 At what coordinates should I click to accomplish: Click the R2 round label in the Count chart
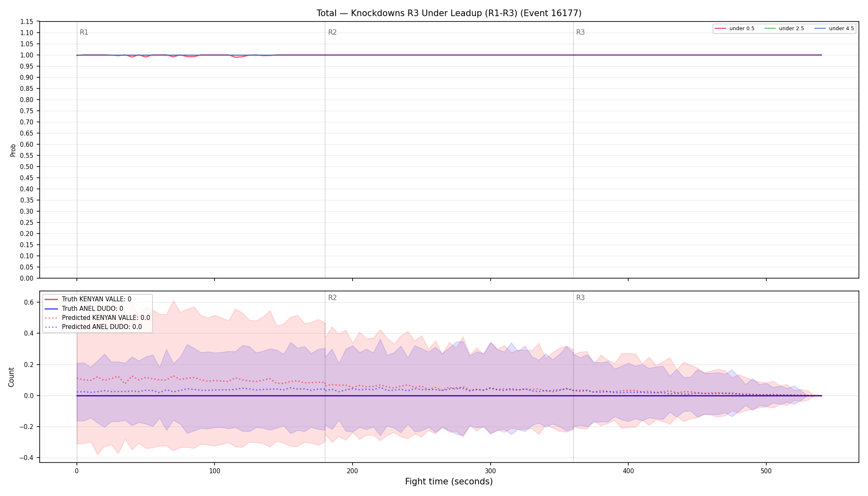[x=332, y=298]
